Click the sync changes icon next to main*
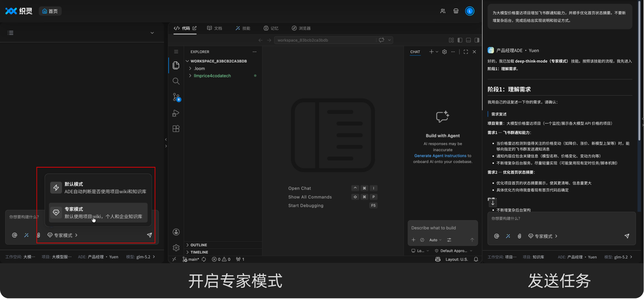This screenshot has width=644, height=299. (x=204, y=259)
